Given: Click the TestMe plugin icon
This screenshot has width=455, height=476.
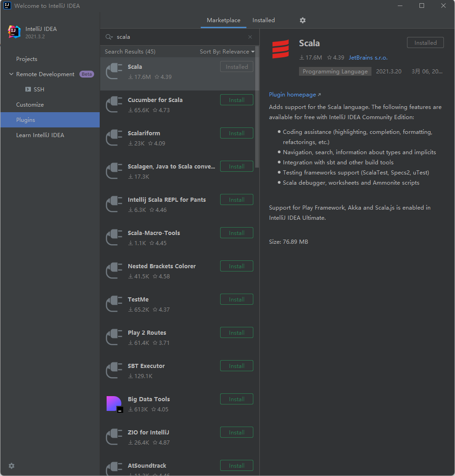Looking at the screenshot, I should coord(114,304).
